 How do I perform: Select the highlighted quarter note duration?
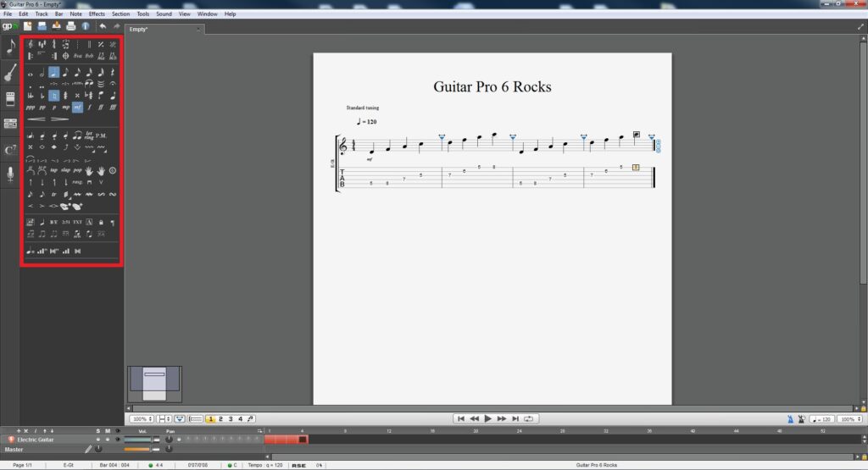pos(53,73)
